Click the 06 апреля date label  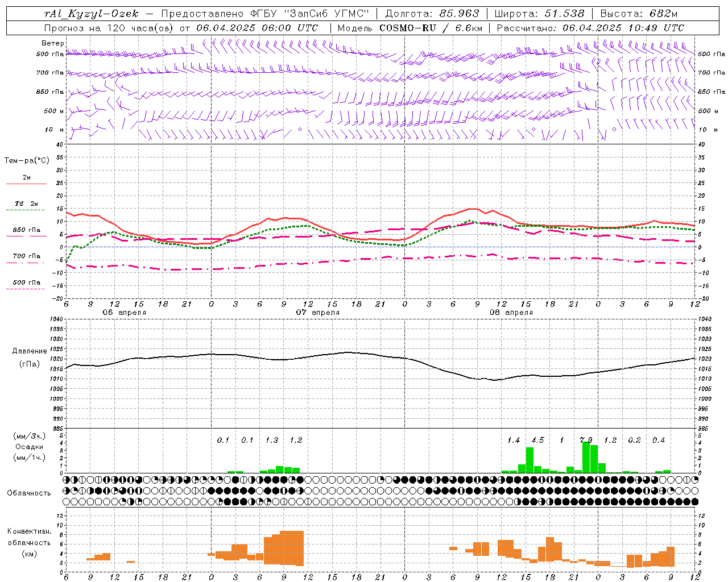(124, 313)
